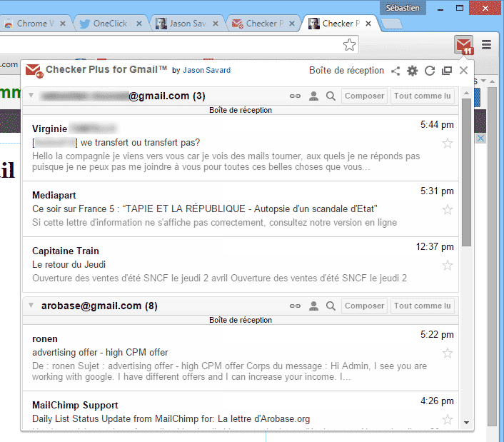Image resolution: width=504 pixels, height=442 pixels.
Task: Open the 'advertising offer - high CPM offer' email
Action: (241, 358)
